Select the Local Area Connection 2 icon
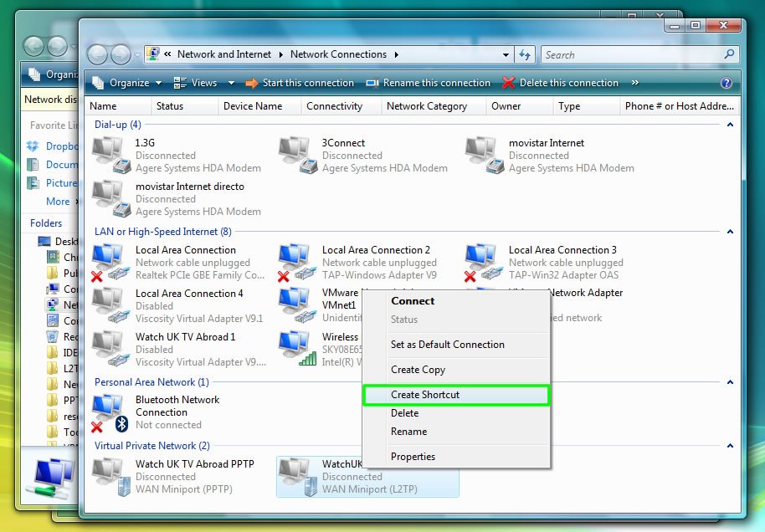 click(x=298, y=263)
